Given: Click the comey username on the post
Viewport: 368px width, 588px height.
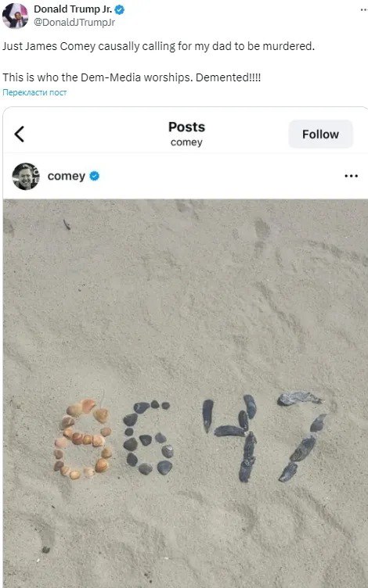Looking at the screenshot, I should [x=67, y=176].
